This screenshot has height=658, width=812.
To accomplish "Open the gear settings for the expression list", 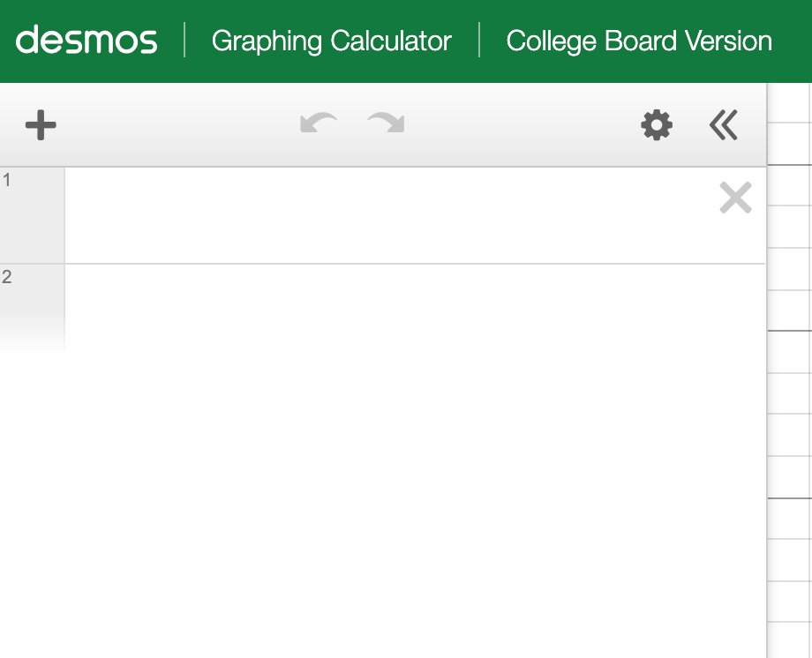I will click(656, 125).
